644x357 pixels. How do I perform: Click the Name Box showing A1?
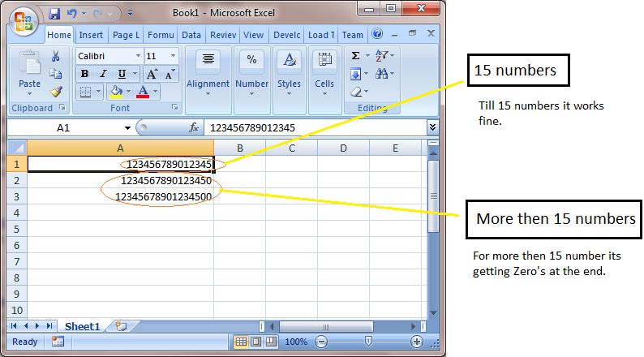[x=63, y=127]
